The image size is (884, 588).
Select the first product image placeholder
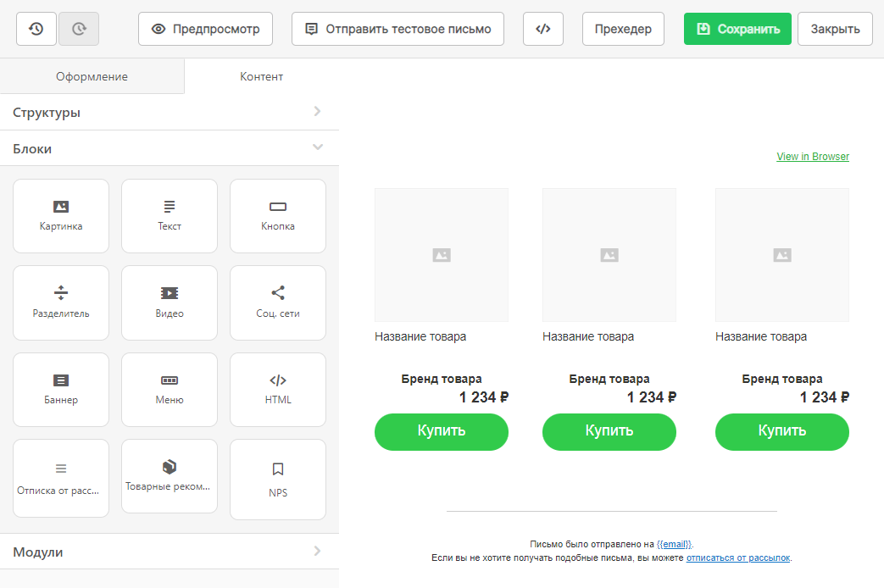[x=441, y=255]
